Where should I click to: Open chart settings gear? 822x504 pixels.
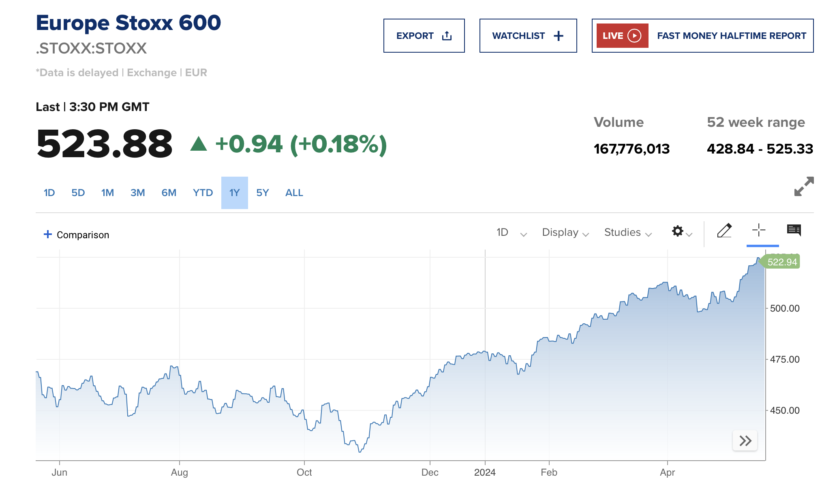point(678,231)
